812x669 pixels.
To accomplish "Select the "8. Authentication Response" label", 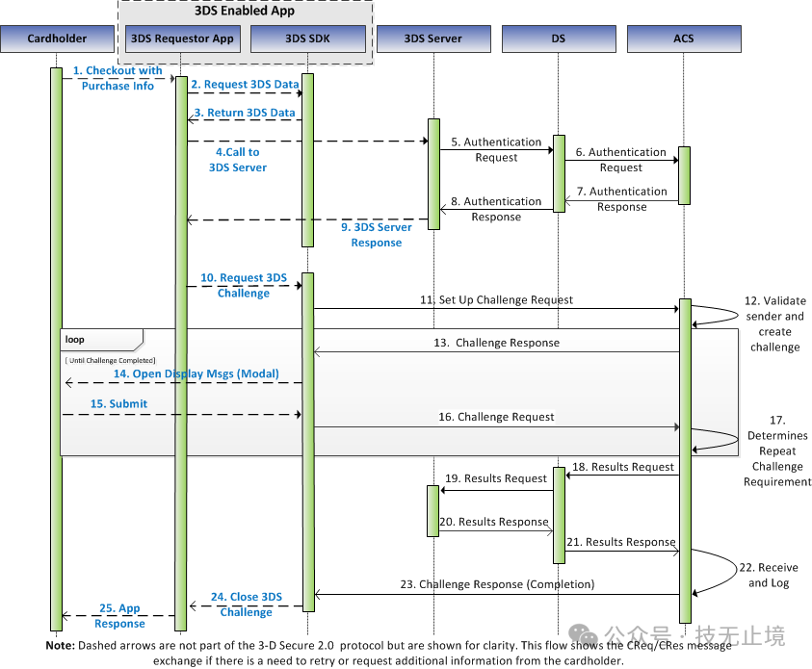I will coord(496,209).
